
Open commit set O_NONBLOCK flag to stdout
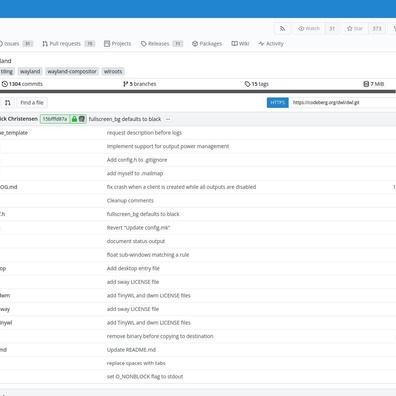coord(145,377)
